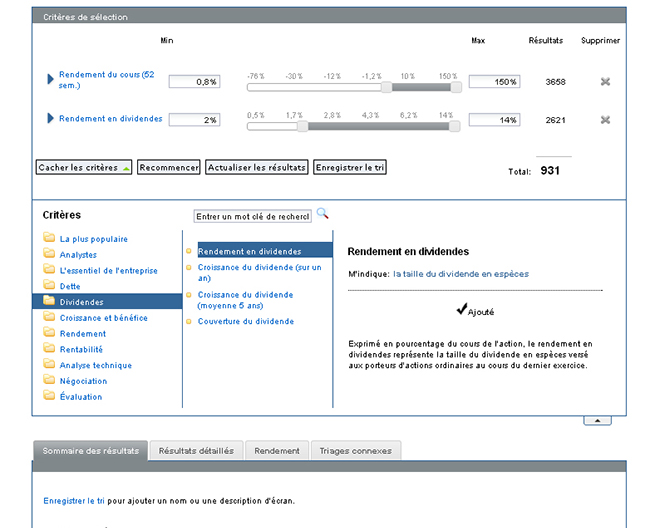The image size is (650, 528).
Task: Click Actualiser les résultats button
Action: [257, 167]
